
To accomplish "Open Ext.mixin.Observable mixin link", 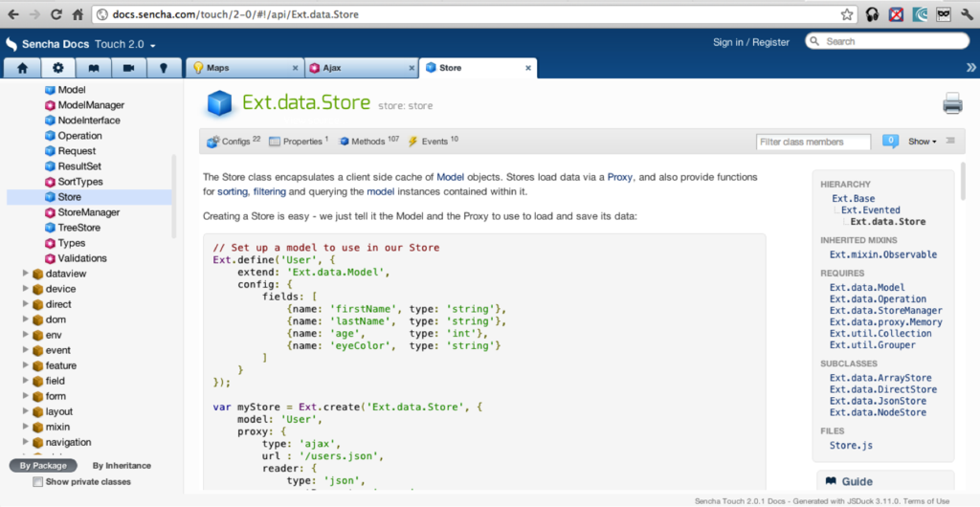I will click(883, 254).
